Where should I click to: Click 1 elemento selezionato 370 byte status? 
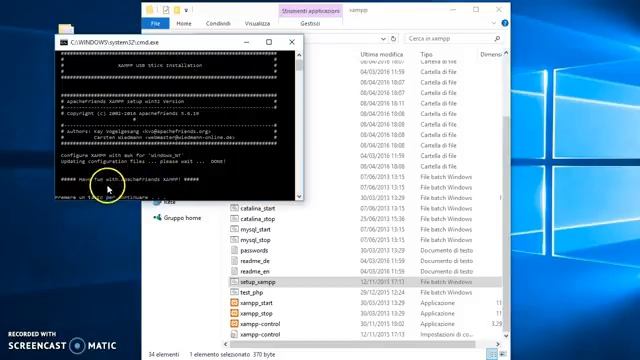232,354
